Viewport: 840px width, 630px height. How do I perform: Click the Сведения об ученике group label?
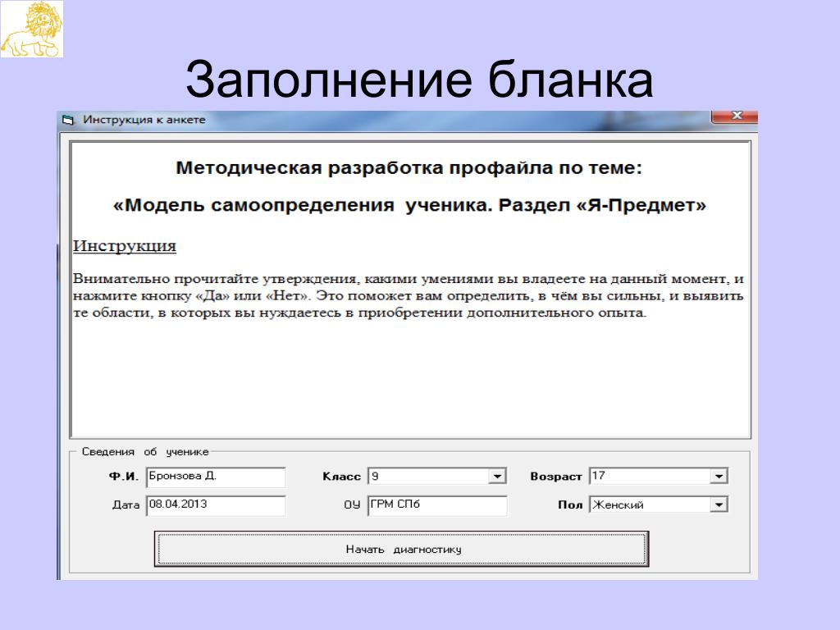point(145,452)
